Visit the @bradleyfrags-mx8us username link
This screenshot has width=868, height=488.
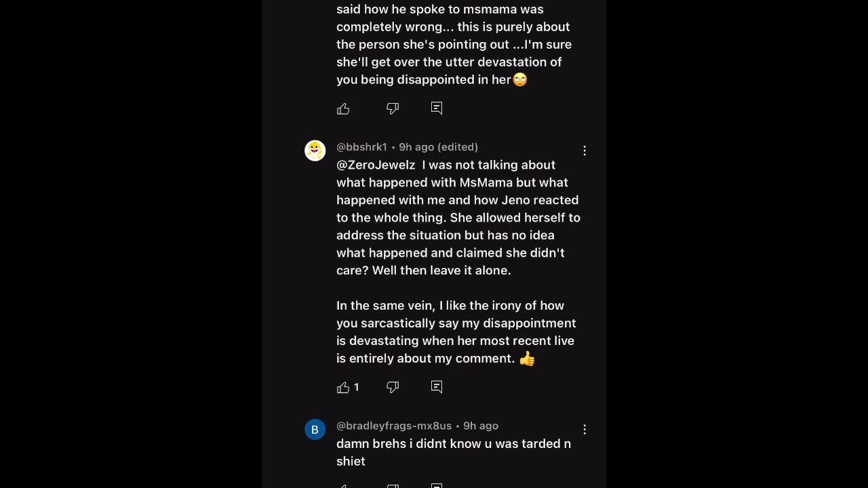point(394,426)
